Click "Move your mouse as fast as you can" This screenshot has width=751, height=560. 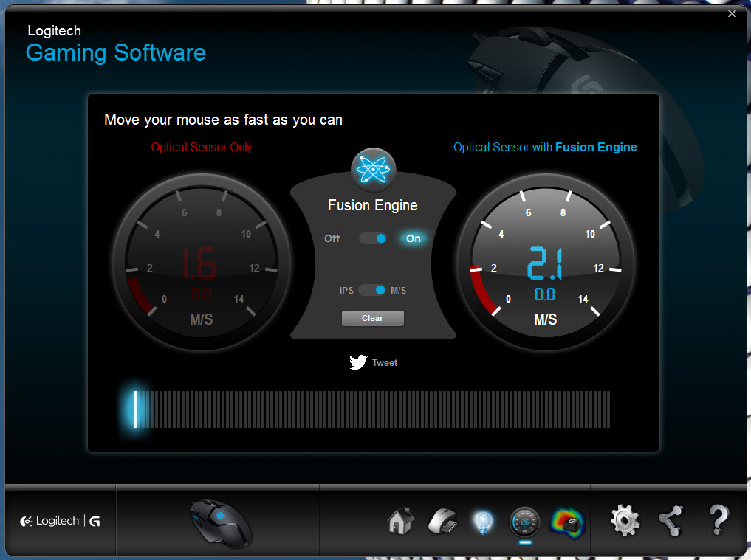(223, 120)
